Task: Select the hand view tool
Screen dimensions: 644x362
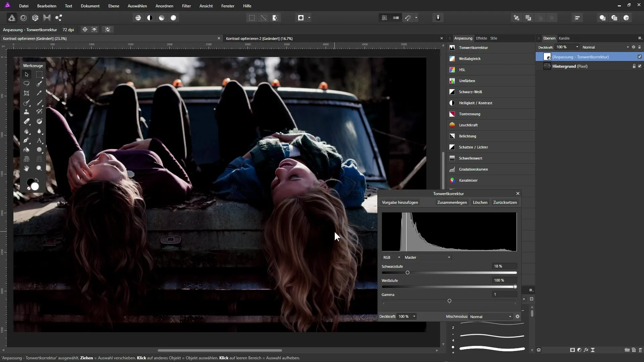Action: coord(26,168)
